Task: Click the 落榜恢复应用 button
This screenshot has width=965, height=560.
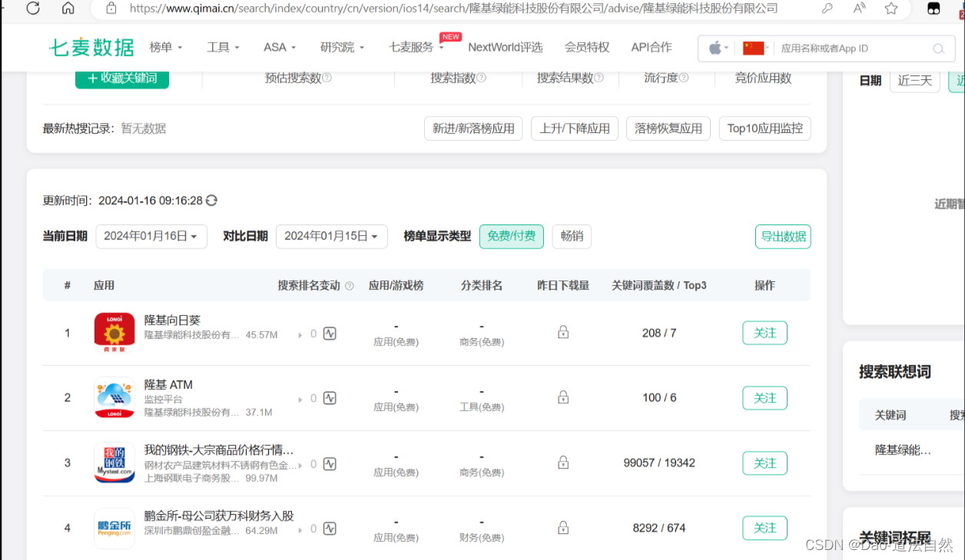Action: pos(668,129)
